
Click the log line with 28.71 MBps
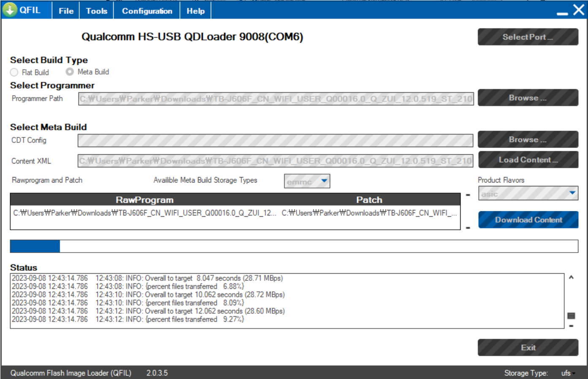(x=147, y=278)
